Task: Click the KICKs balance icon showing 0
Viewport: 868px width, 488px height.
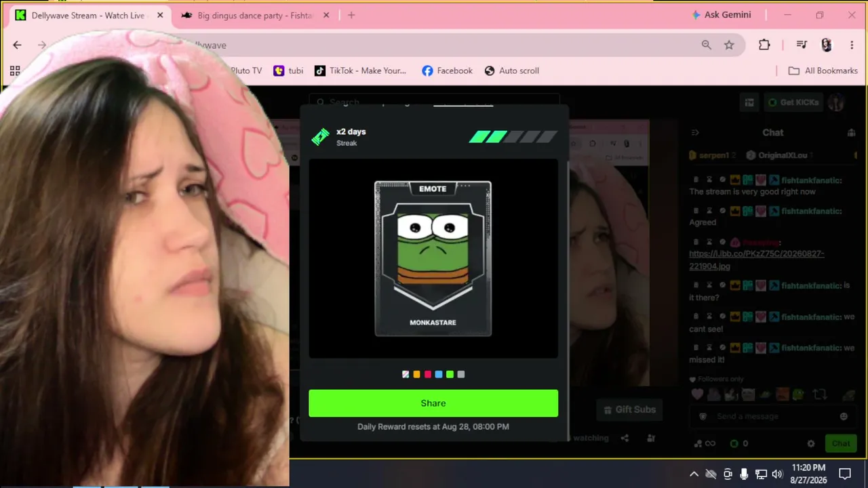Action: pos(734,444)
